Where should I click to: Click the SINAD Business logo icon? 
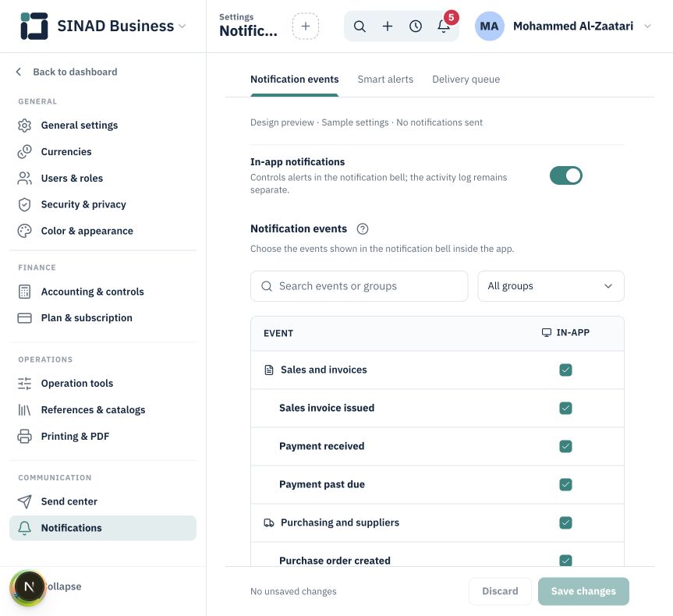[x=34, y=27]
